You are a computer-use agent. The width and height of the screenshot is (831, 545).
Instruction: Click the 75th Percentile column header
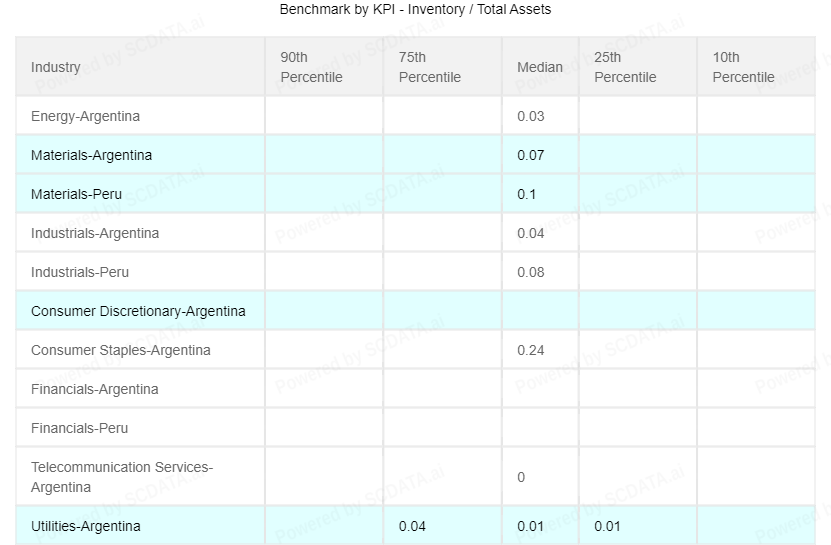[429, 67]
